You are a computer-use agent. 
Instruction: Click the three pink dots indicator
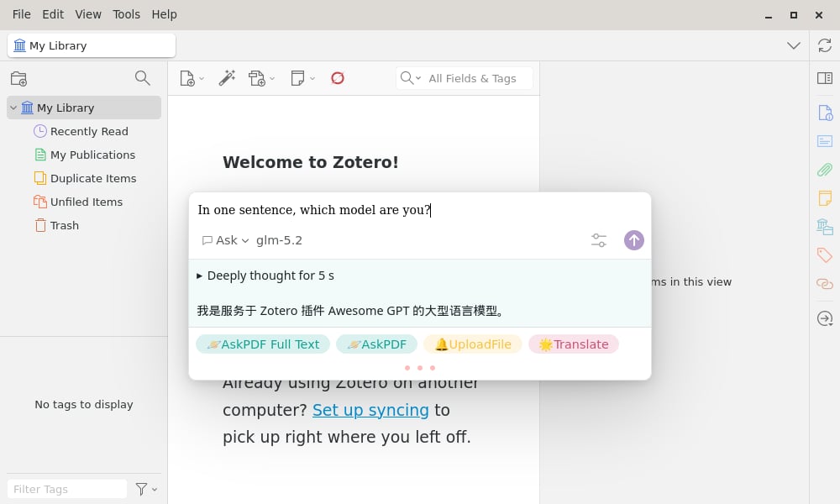tap(420, 368)
